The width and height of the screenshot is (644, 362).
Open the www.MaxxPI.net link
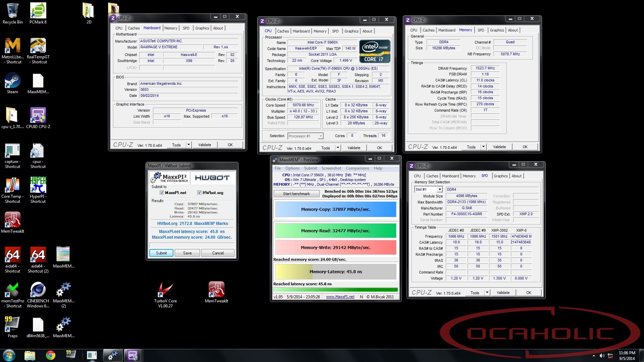(x=340, y=297)
